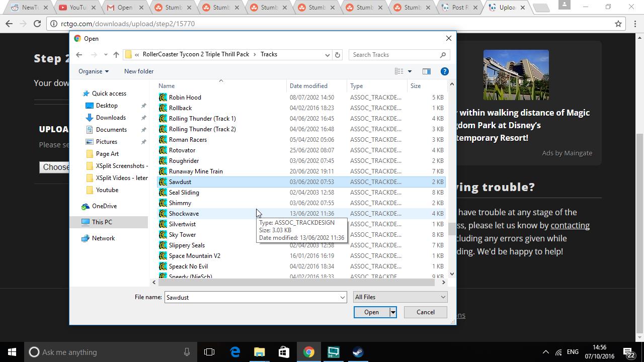Open the Organise dropdown menu

(94, 71)
